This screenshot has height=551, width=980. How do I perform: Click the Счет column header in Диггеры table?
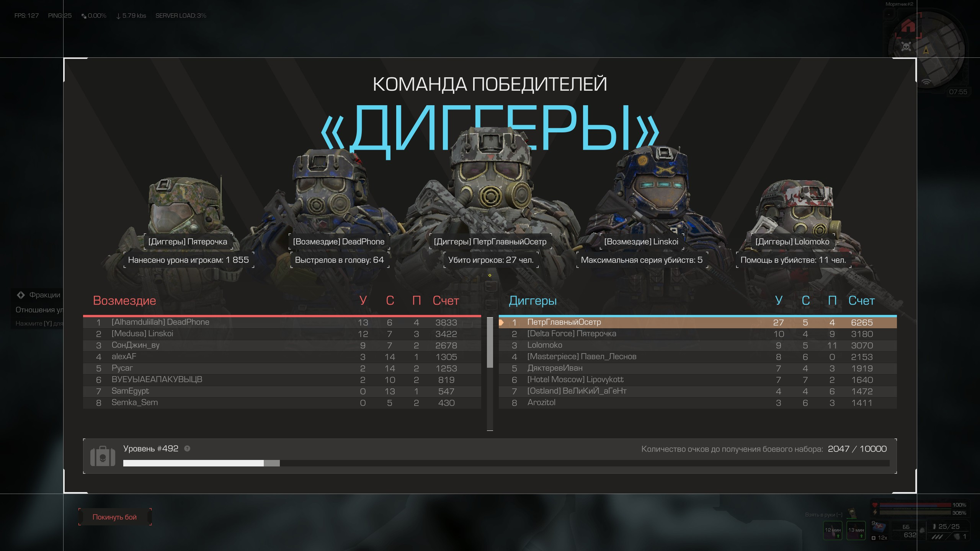coord(861,301)
